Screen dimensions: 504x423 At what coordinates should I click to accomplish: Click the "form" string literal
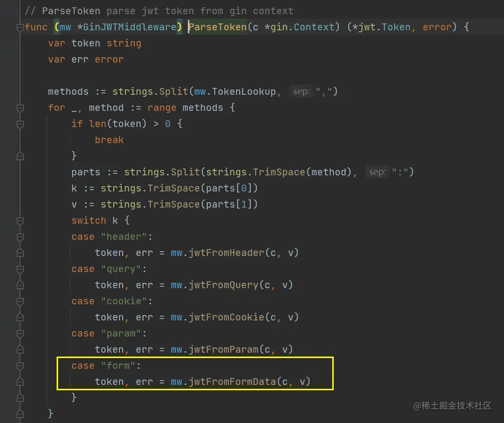point(118,365)
